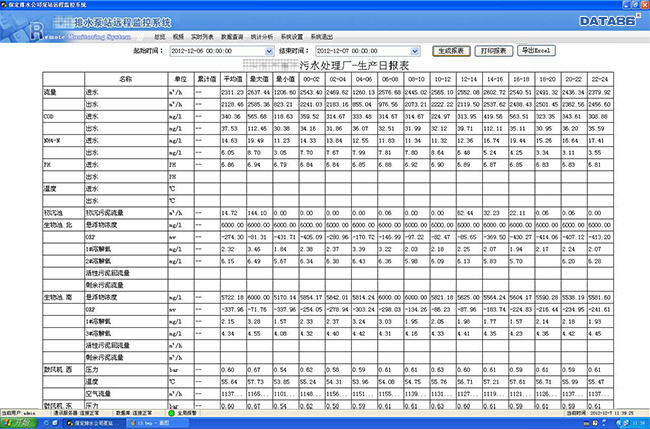
Task: Expand the 结束时间 end time dropdown
Action: 418,48
